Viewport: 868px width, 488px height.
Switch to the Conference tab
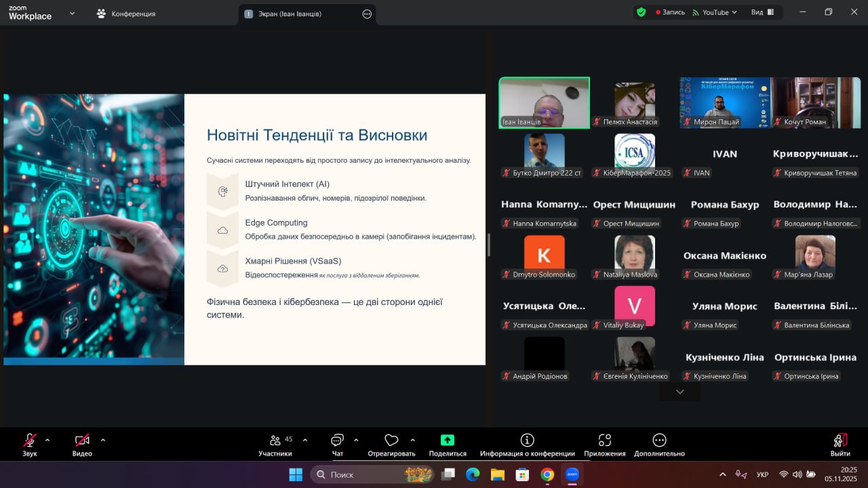(126, 14)
